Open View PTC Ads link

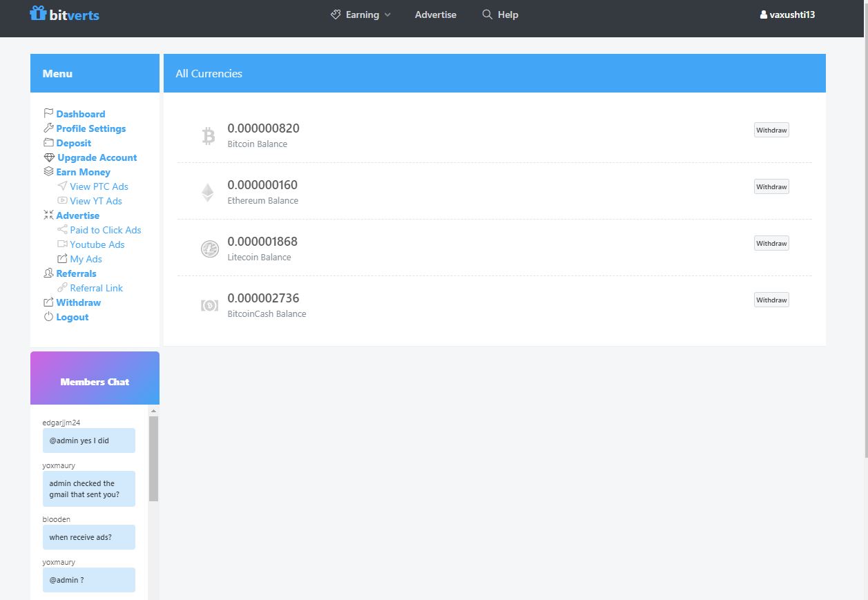coord(99,186)
